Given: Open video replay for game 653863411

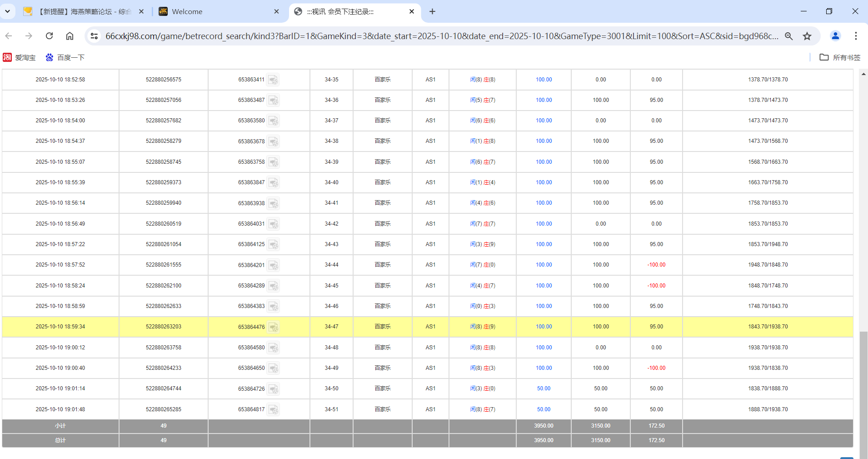Looking at the screenshot, I should (x=273, y=80).
